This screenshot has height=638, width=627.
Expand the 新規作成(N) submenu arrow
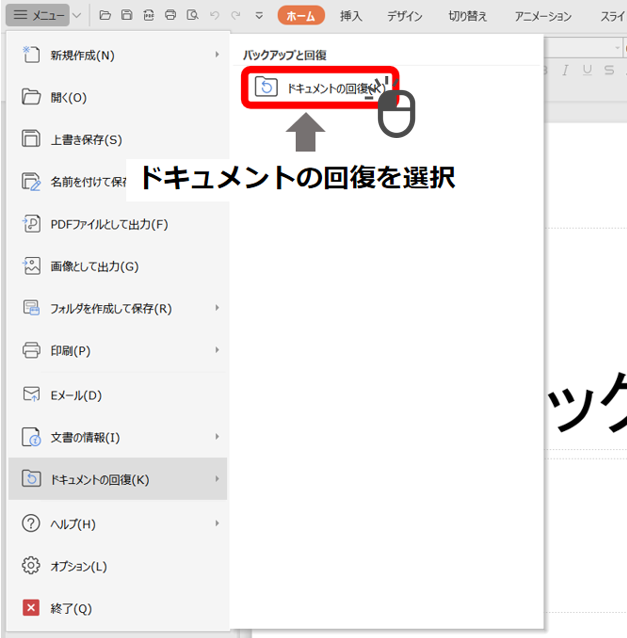pos(217,55)
